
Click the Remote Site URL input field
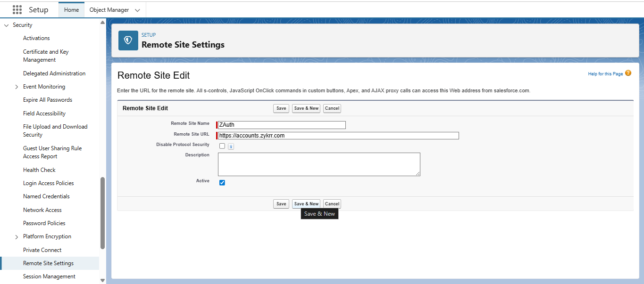[x=338, y=136]
